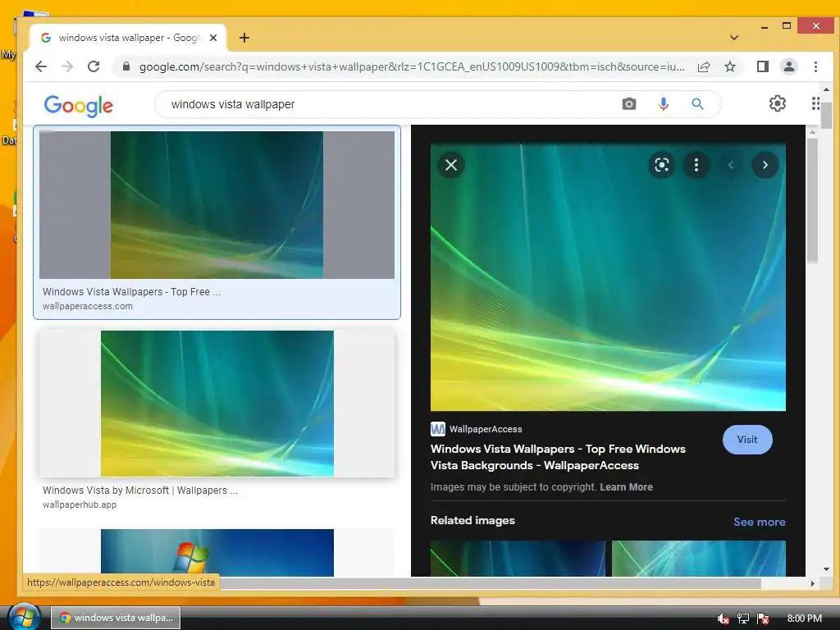
Task: Open second related image thumbnail
Action: point(699,558)
